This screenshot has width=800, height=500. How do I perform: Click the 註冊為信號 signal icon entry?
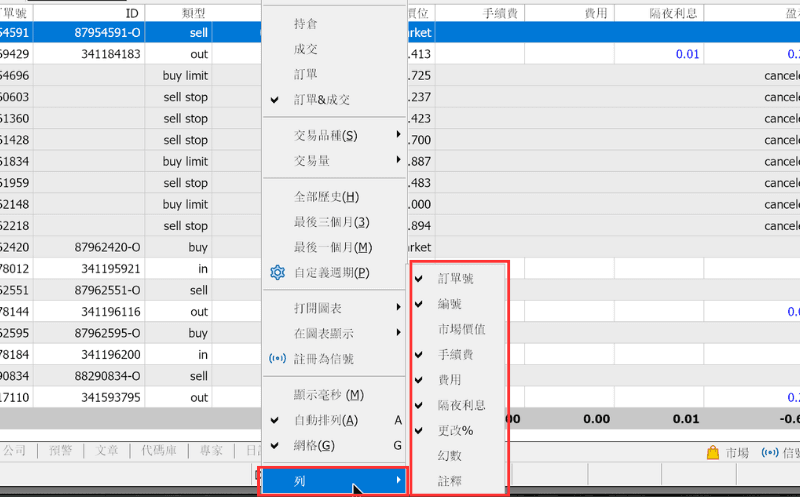click(333, 359)
